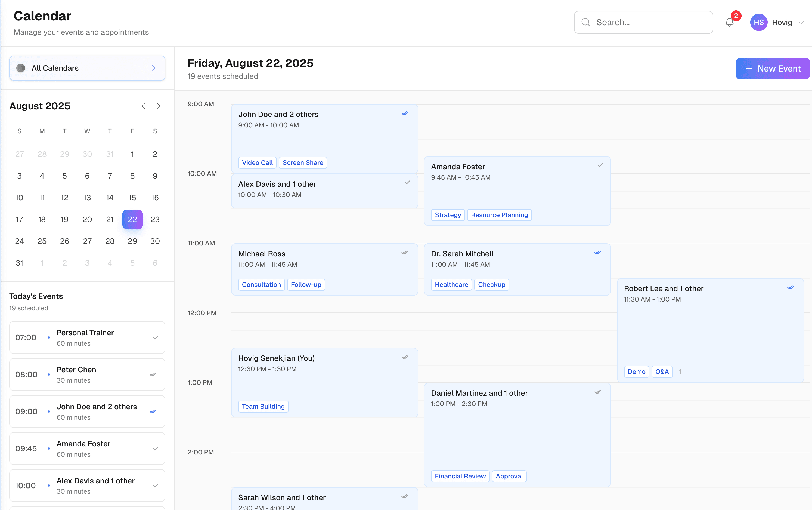Show the +1 more tags on Robert Lee
Screen dimensions: 812x510
(x=678, y=371)
